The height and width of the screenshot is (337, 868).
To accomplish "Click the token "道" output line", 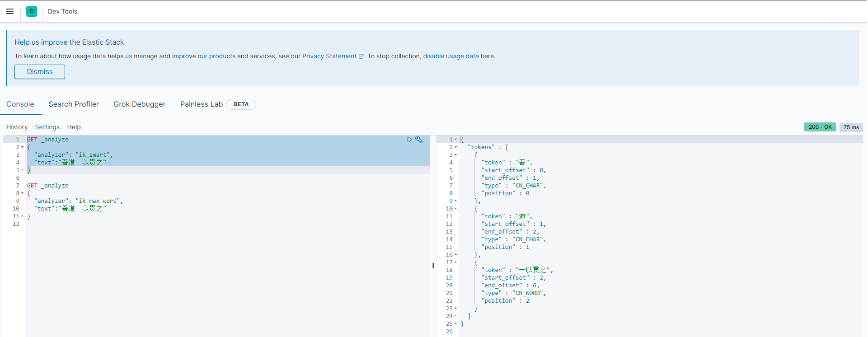I will (x=507, y=216).
